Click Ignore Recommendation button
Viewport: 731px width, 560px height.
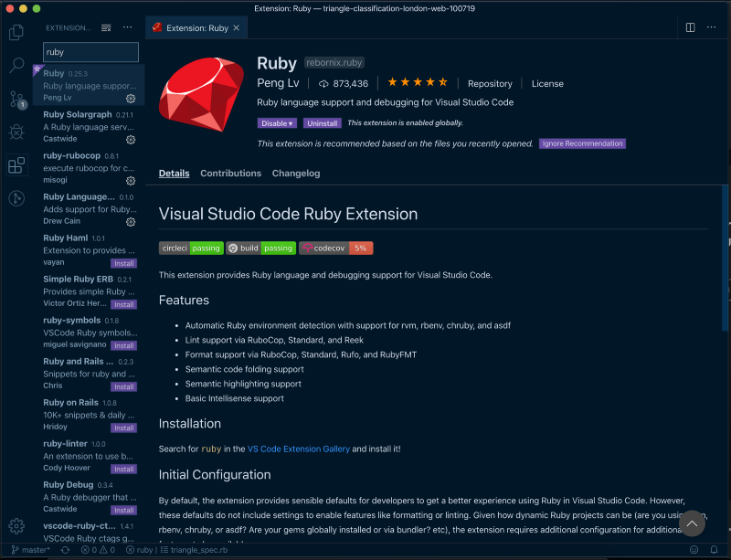[x=582, y=143]
